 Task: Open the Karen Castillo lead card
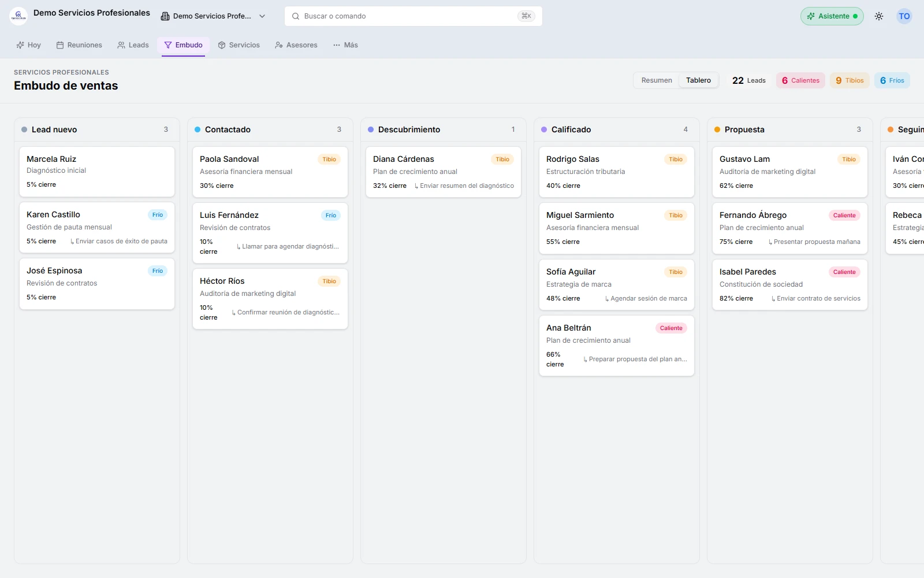click(x=97, y=228)
